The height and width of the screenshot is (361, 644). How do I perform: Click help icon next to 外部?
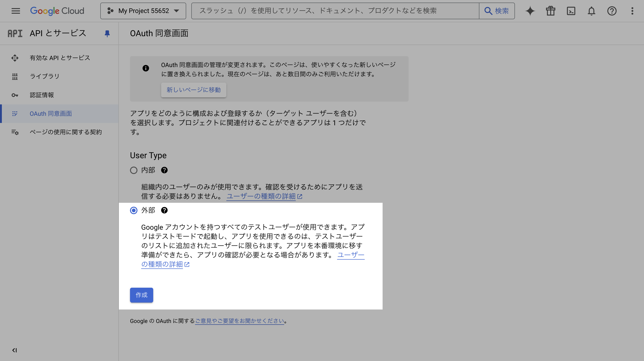(164, 210)
